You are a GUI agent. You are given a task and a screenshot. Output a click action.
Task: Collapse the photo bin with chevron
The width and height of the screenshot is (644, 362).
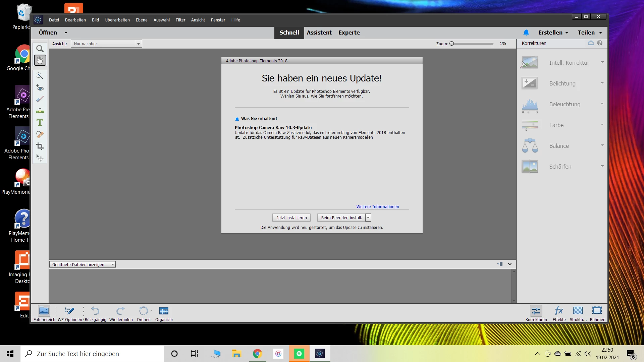click(510, 264)
